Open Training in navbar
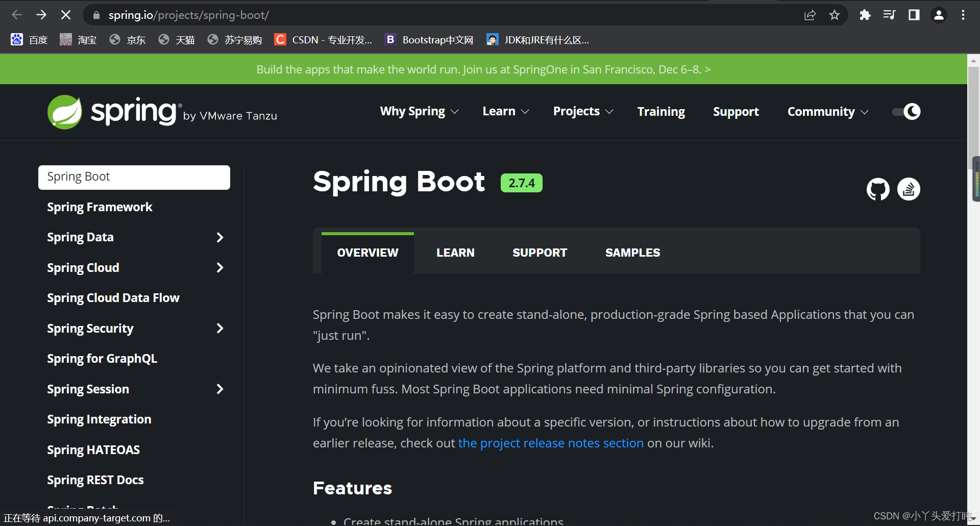Image resolution: width=980 pixels, height=526 pixels. pyautogui.click(x=661, y=111)
